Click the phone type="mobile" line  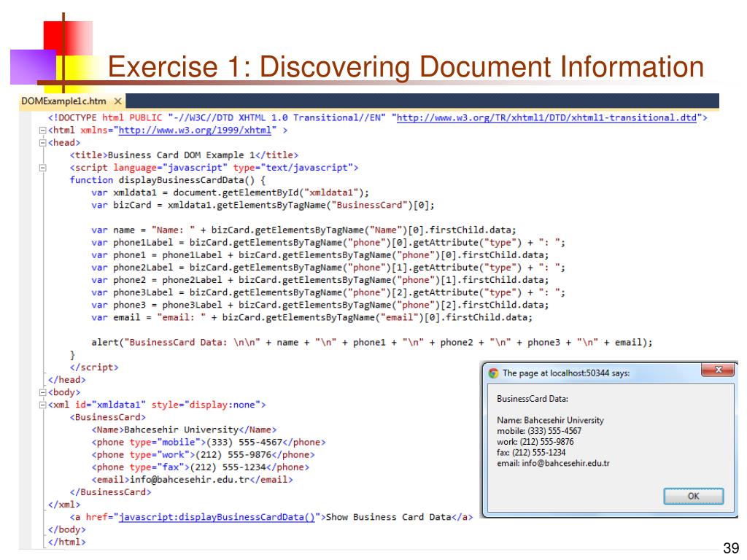pyautogui.click(x=209, y=443)
